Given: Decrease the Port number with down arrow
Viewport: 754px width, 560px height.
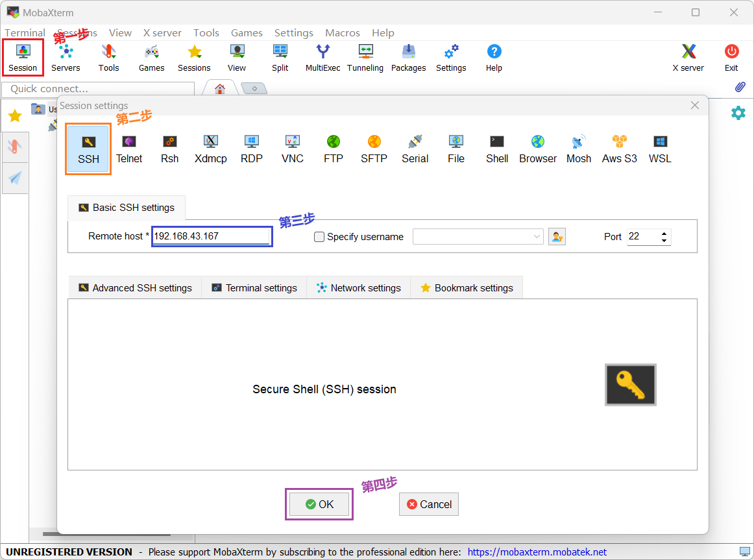Looking at the screenshot, I should (x=664, y=240).
